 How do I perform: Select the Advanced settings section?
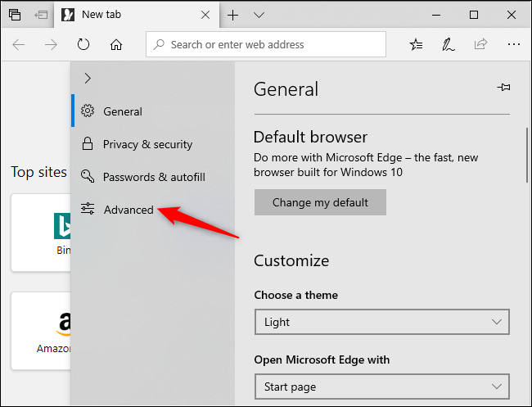coord(128,210)
